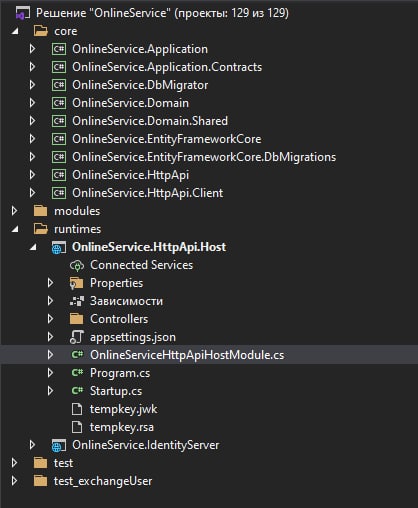Viewport: 418px width, 508px height.
Task: Click the C# project icon for OnlineService.Application
Action: [x=59, y=49]
